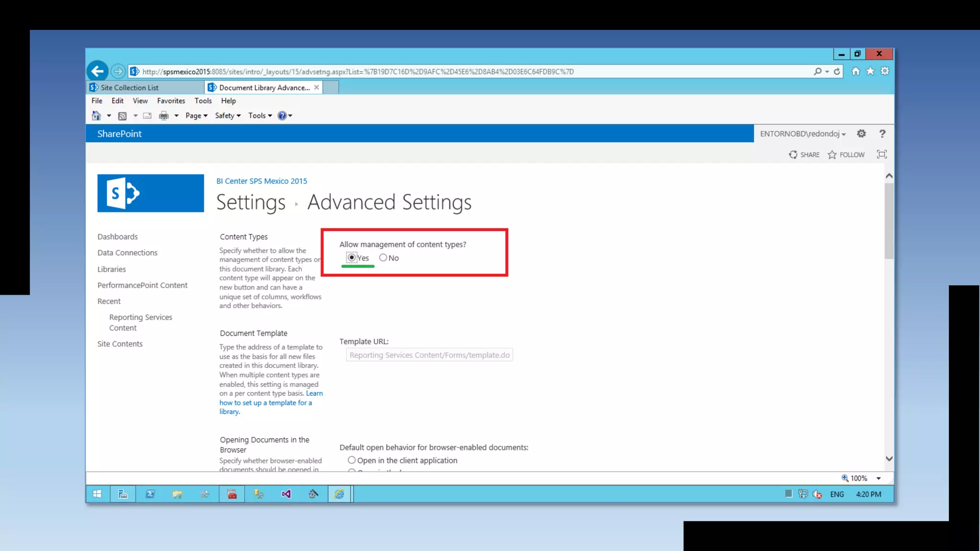Select No for content types management
This screenshot has width=980, height=551.
tap(383, 258)
